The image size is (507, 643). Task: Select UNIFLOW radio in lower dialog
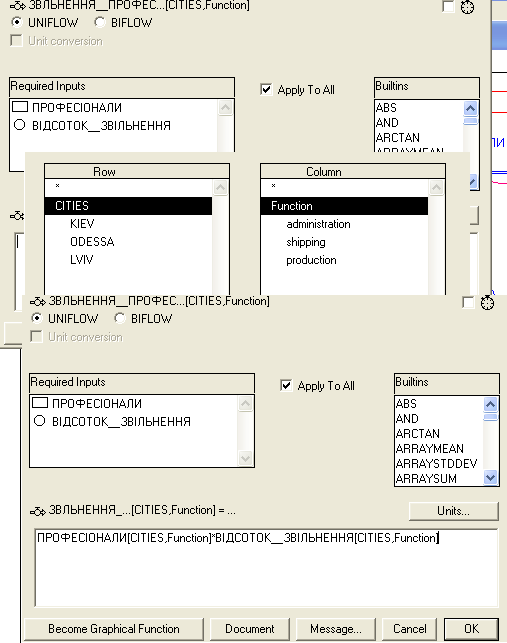37,318
